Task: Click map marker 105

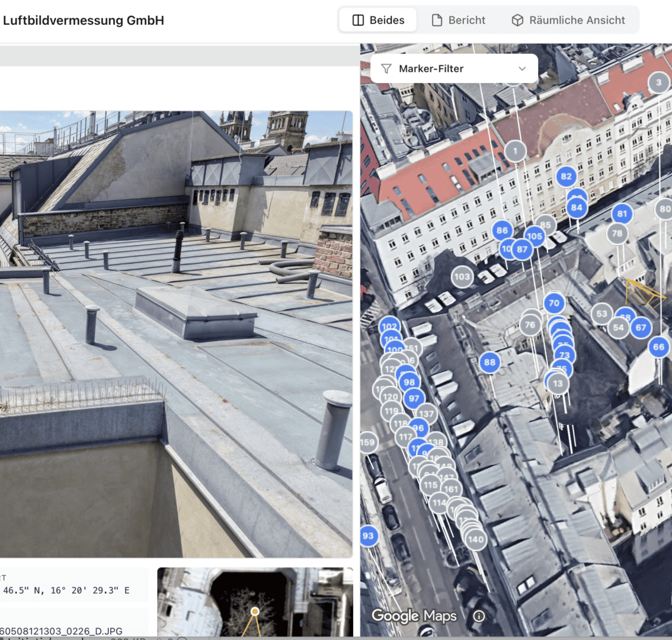Action: coord(535,236)
